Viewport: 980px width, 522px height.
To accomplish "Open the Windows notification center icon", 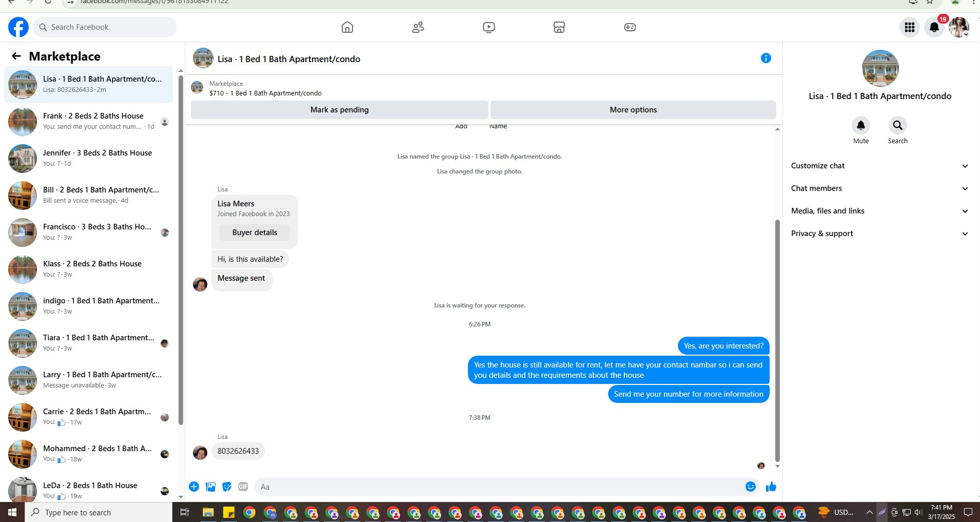I will (968, 512).
